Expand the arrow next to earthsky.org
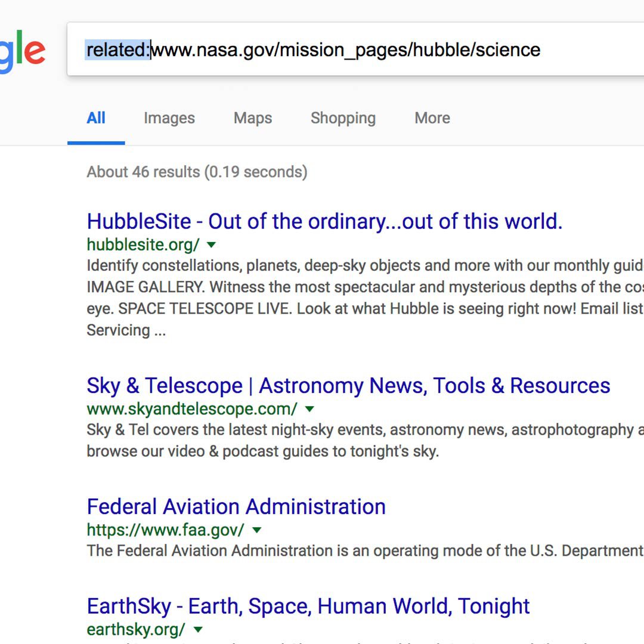Screen dimensions: 644x644 coord(198,630)
